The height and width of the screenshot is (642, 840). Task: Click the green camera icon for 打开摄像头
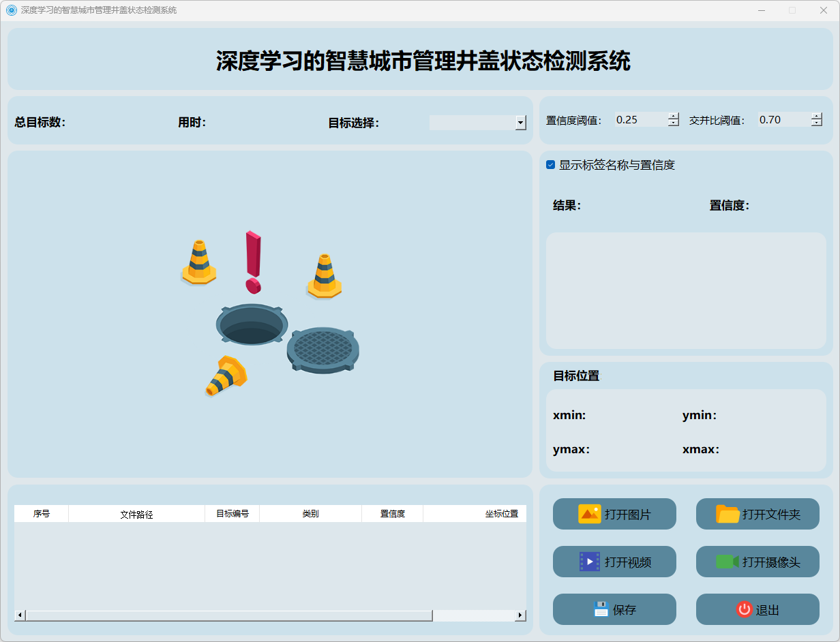pos(727,562)
